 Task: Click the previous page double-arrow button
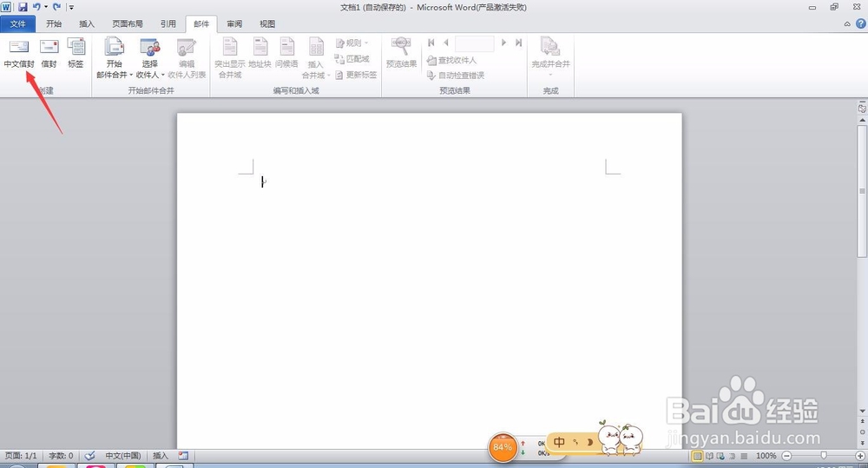coord(862,421)
